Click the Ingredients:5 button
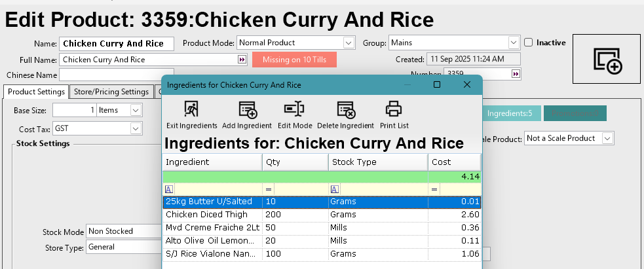This screenshot has width=644, height=269. click(509, 113)
